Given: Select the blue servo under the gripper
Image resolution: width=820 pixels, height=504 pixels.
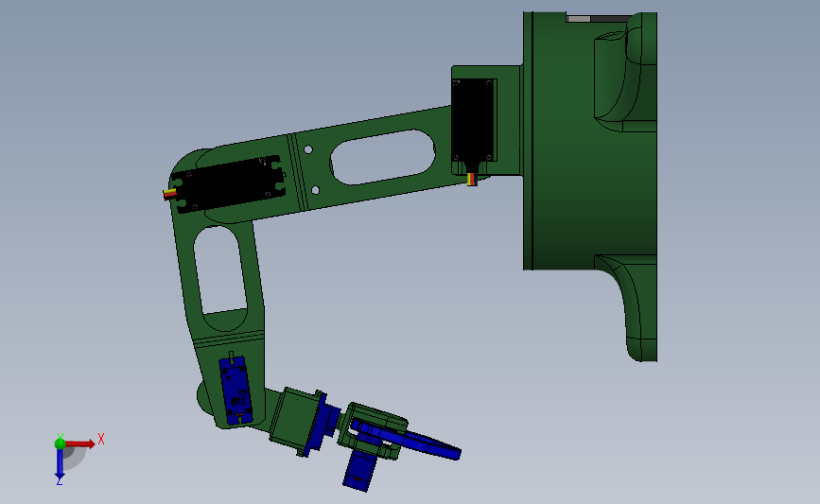Looking at the screenshot, I should [x=360, y=472].
